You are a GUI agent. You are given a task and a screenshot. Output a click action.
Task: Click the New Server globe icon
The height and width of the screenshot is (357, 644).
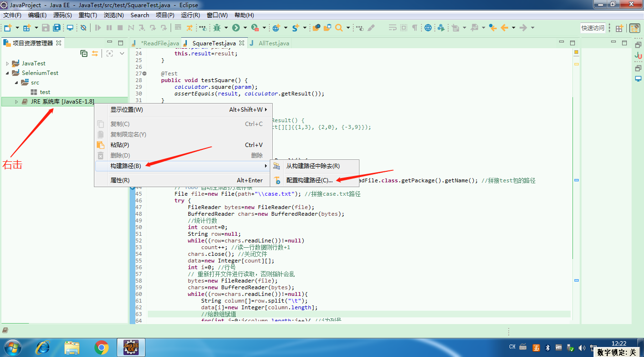[276, 28]
